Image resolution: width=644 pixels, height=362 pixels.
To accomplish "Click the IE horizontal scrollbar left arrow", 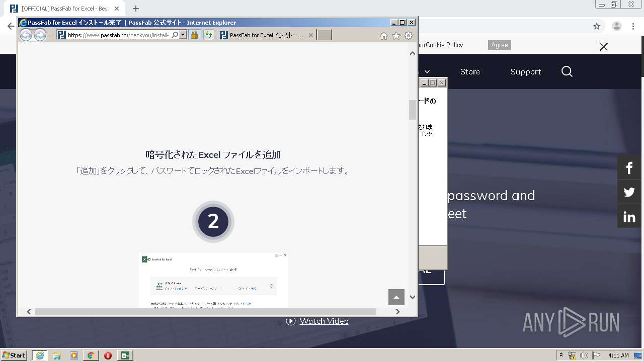I will (29, 312).
